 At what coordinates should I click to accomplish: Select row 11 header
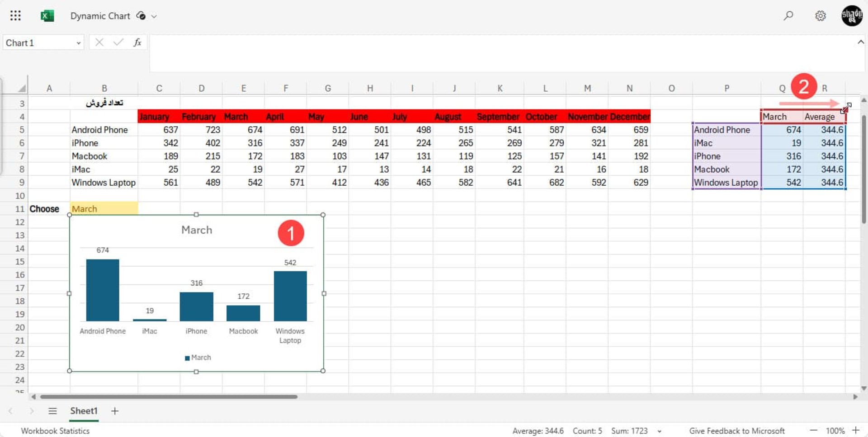[19, 209]
